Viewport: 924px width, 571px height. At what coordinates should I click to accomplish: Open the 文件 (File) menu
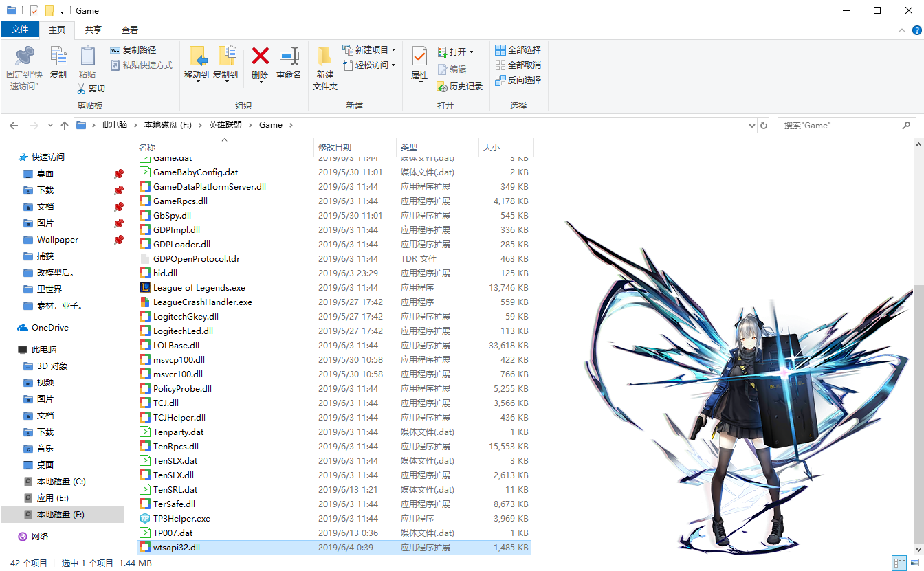pyautogui.click(x=20, y=30)
